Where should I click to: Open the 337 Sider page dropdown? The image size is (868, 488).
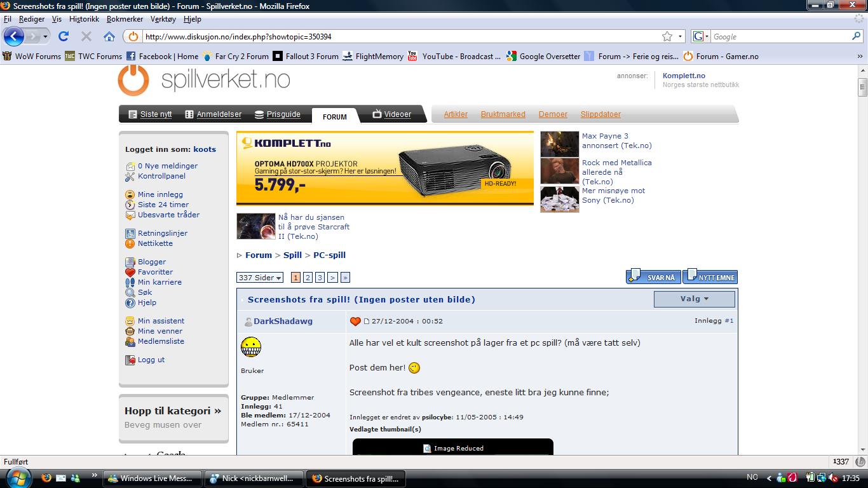[260, 278]
